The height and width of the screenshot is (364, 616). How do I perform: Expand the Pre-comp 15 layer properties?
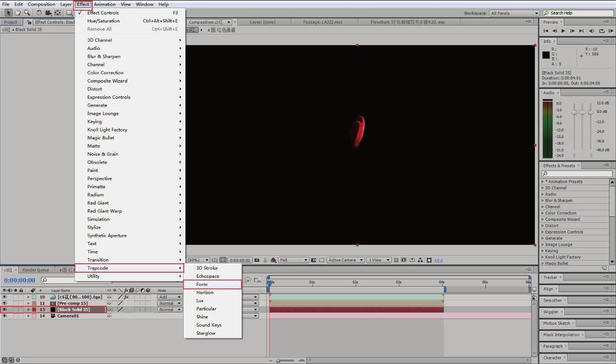(28, 303)
